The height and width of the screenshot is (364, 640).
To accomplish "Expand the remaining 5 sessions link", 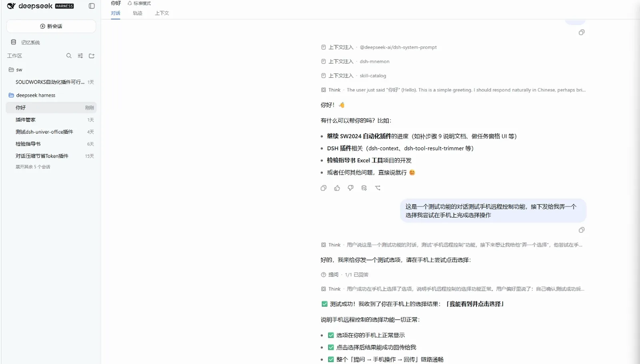I will point(33,167).
